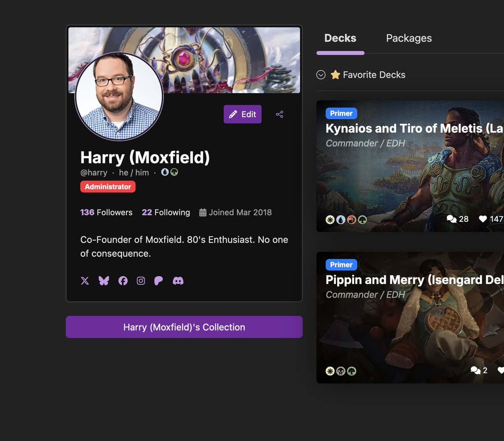View the 136 Followers list
The width and height of the screenshot is (504, 441).
coord(106,213)
